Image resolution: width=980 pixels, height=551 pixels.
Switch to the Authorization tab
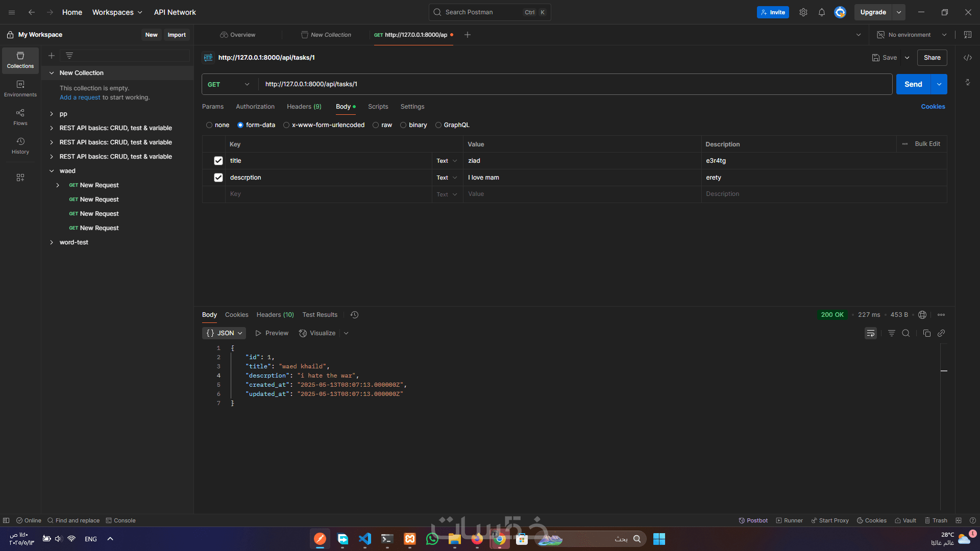coord(255,107)
